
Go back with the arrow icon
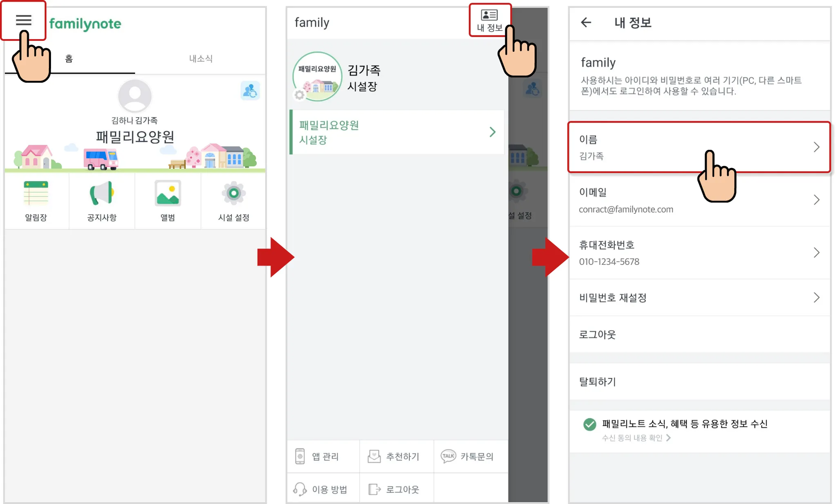(586, 22)
